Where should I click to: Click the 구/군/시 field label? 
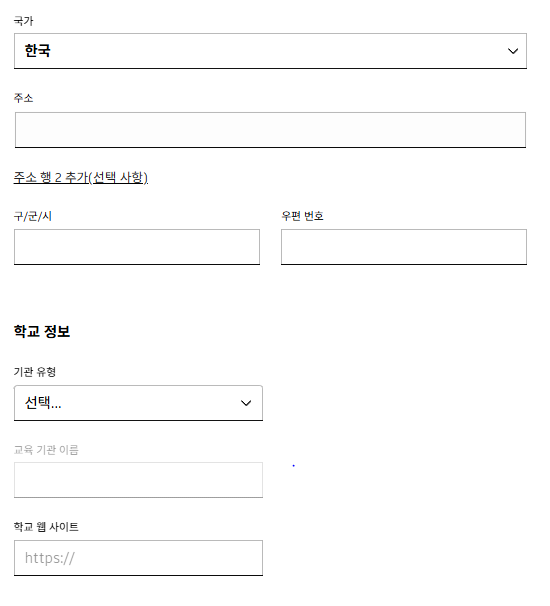tap(33, 216)
